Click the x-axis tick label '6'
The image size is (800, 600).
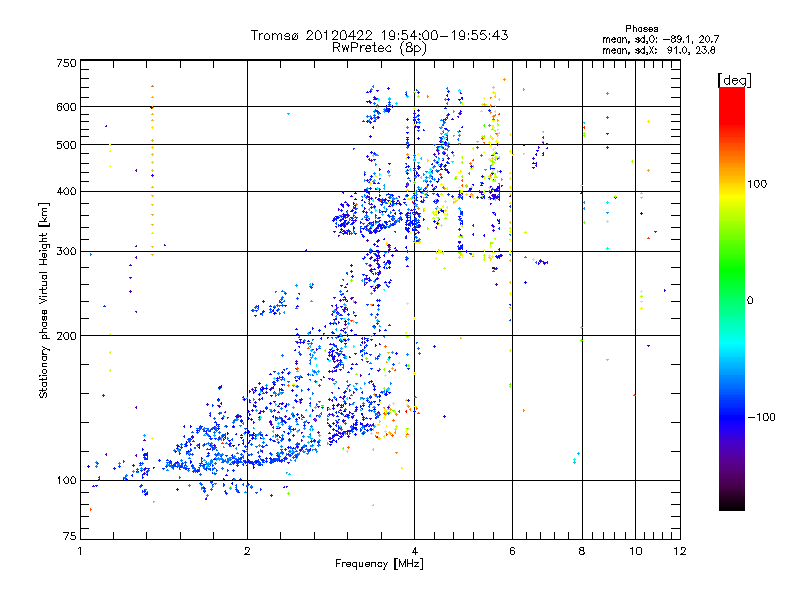tap(512, 551)
